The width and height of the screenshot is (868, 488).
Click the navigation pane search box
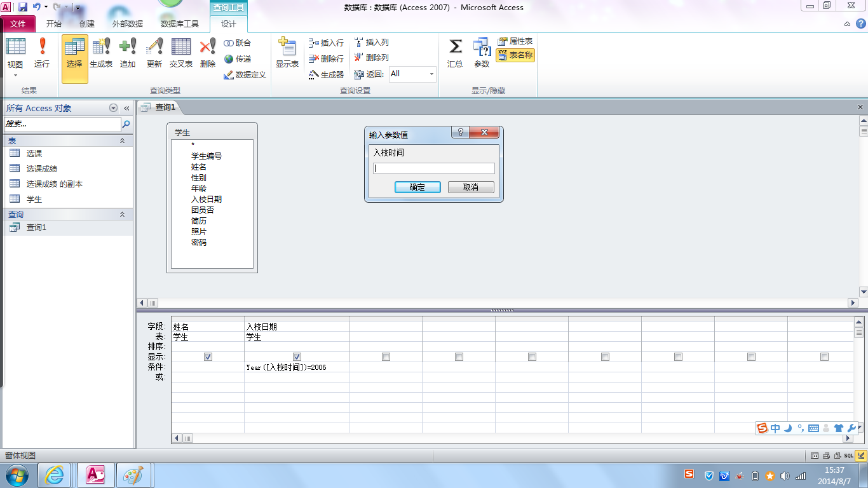[x=62, y=125]
